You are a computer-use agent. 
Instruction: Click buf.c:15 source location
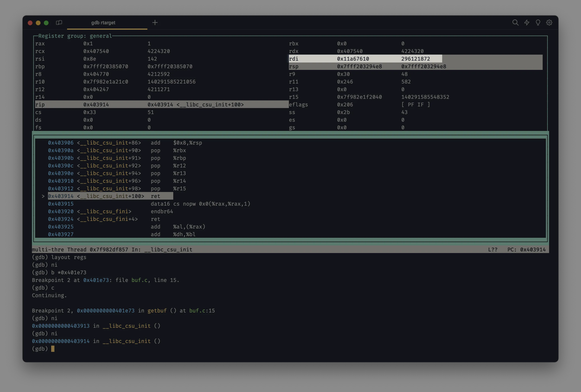(202, 311)
